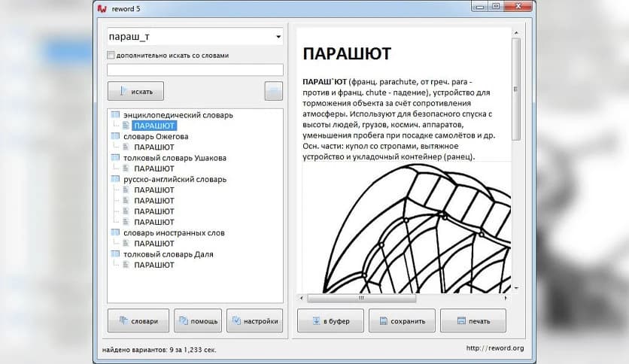Select словарь иностранных слов node
Screen dimensions: 629x364
[x=174, y=233]
